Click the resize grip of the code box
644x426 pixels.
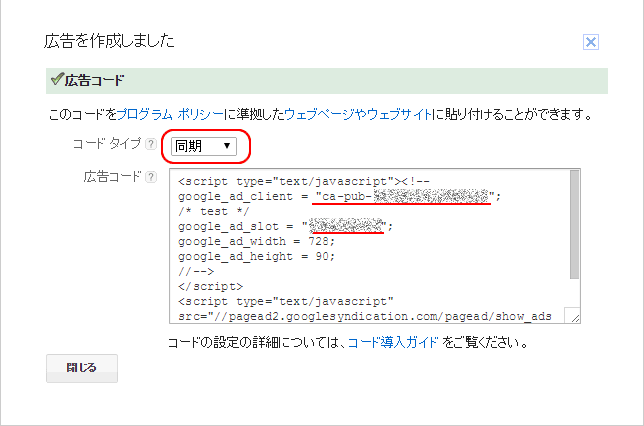573,317
